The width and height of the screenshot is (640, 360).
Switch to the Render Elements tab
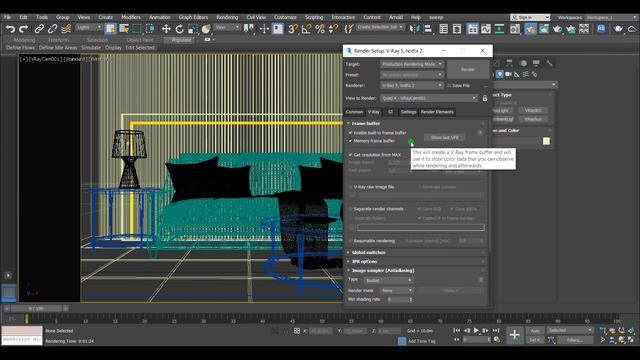437,112
